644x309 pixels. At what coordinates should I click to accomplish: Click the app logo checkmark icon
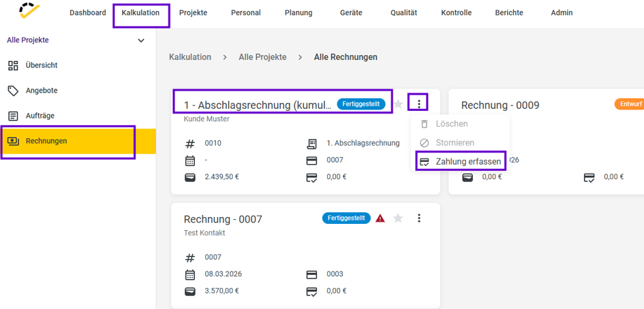29,11
